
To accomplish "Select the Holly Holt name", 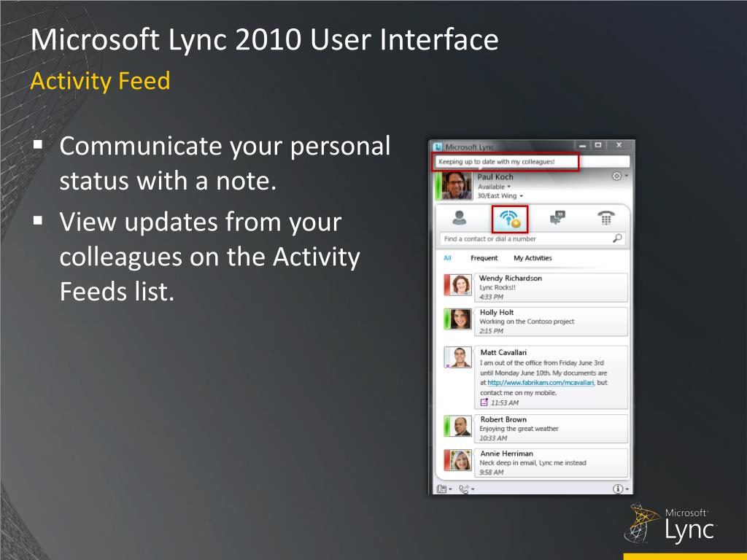I will click(x=496, y=312).
